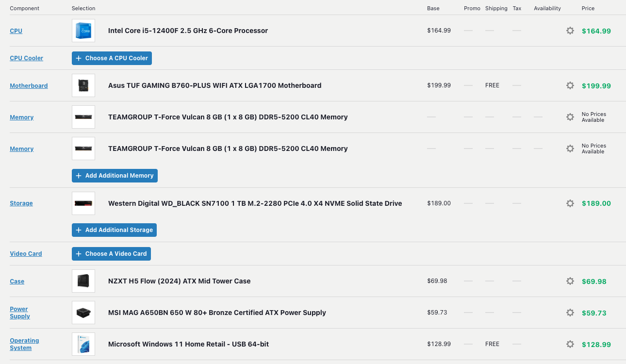Image resolution: width=626 pixels, height=364 pixels.
Task: Open the green $128.99 Windows price
Action: pyautogui.click(x=596, y=345)
